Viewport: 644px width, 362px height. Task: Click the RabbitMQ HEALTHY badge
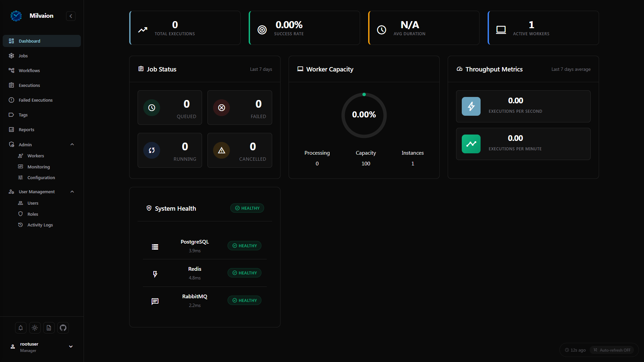coord(244,300)
